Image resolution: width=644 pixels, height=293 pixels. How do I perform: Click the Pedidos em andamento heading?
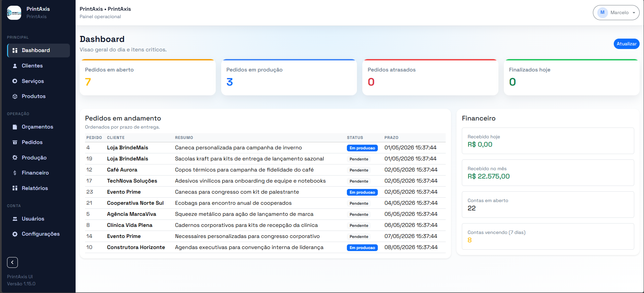[x=123, y=118]
